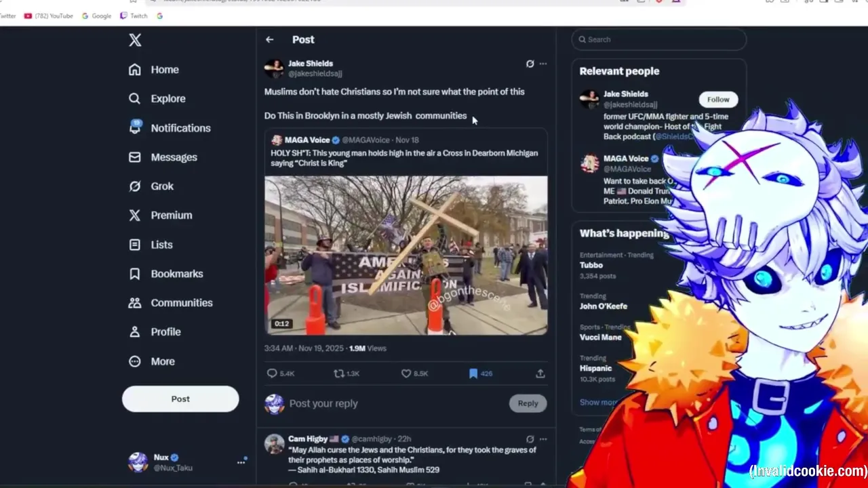Click the Premium X icon in sidebar
The width and height of the screenshot is (868, 488).
click(x=135, y=216)
